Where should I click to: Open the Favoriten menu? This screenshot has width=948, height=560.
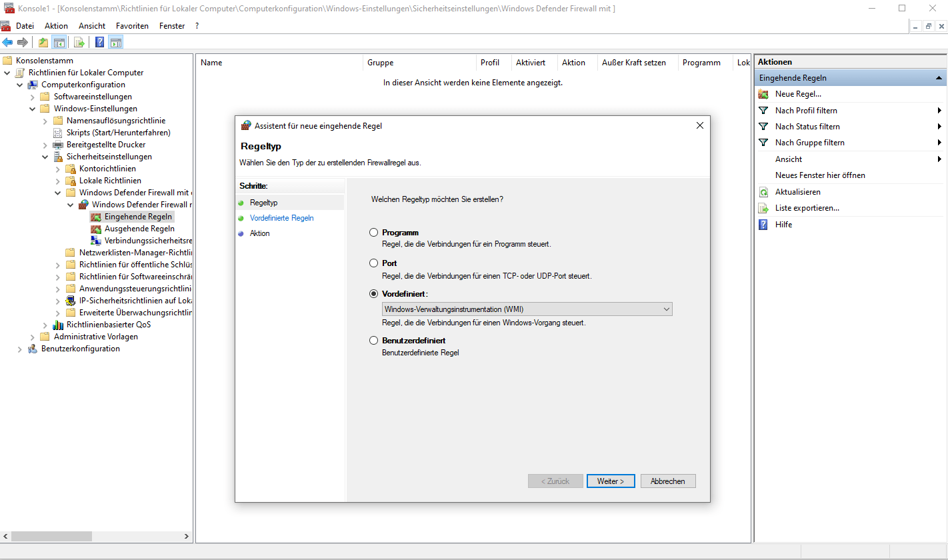pos(132,26)
